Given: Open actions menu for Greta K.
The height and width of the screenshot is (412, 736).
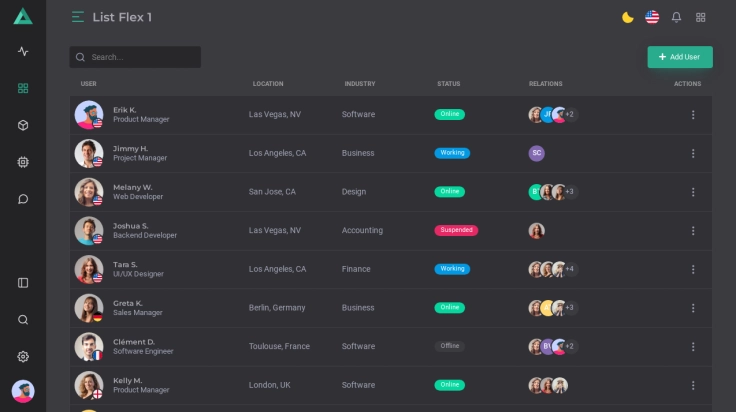Looking at the screenshot, I should coord(693,308).
